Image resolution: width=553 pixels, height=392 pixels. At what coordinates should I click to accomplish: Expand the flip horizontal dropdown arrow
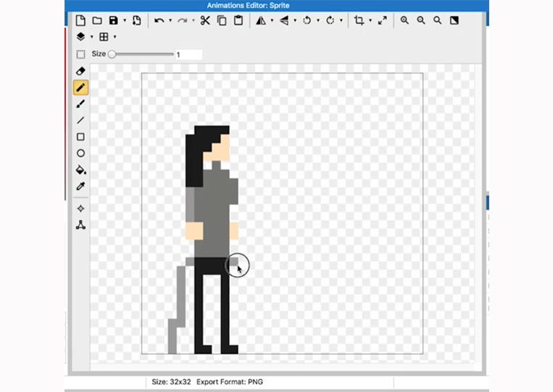[272, 20]
